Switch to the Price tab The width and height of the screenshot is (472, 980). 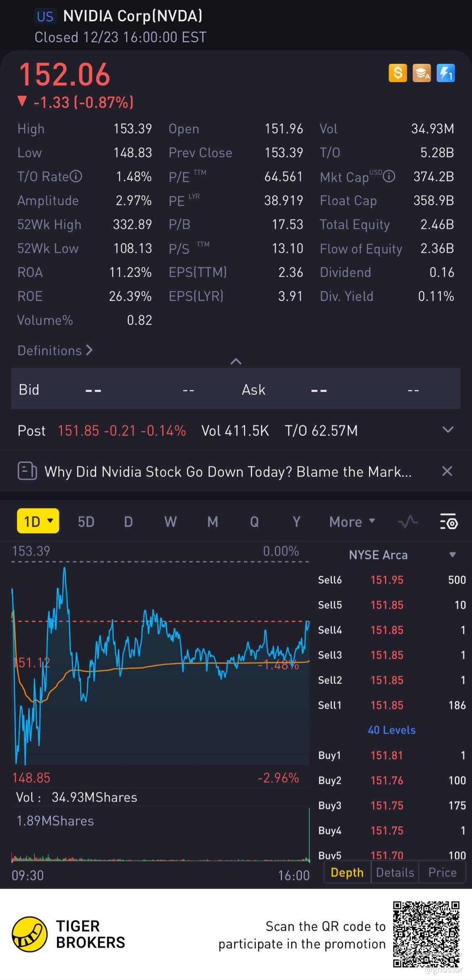442,872
